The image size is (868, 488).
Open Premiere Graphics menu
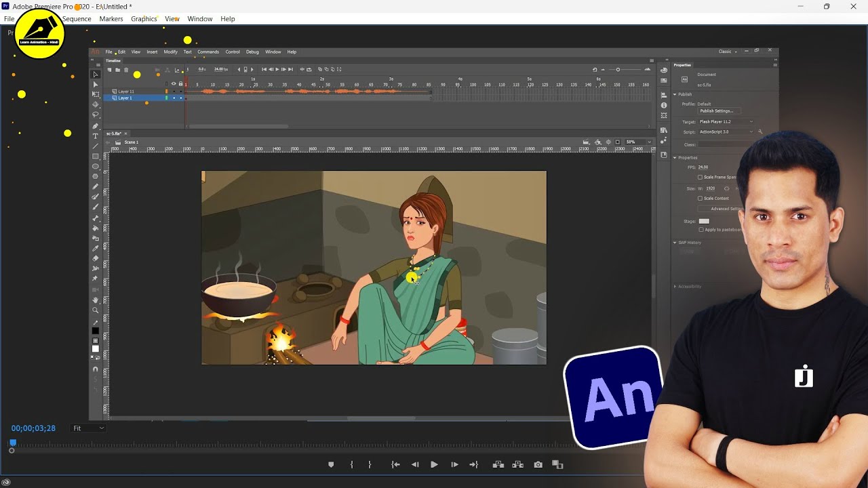point(144,19)
